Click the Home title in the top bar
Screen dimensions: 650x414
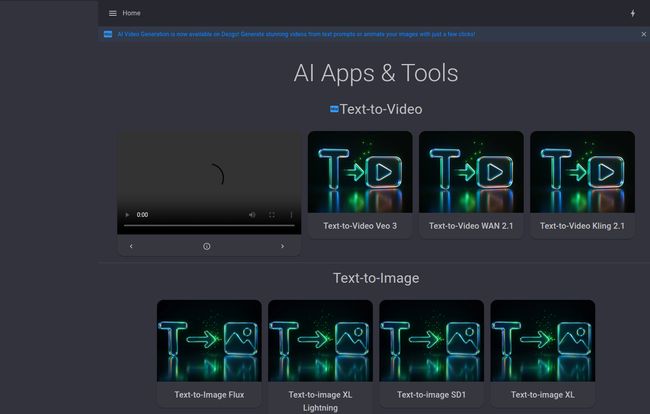pyautogui.click(x=131, y=13)
